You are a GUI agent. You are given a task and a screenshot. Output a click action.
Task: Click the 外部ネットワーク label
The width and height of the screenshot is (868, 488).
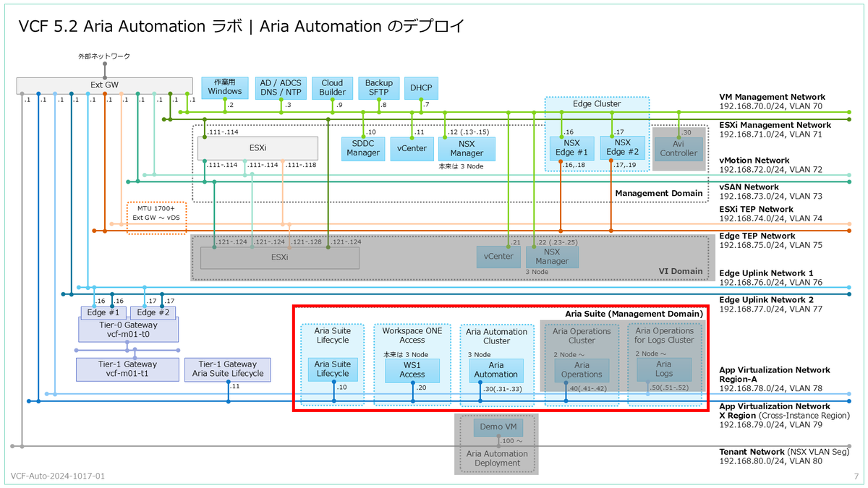coord(104,56)
